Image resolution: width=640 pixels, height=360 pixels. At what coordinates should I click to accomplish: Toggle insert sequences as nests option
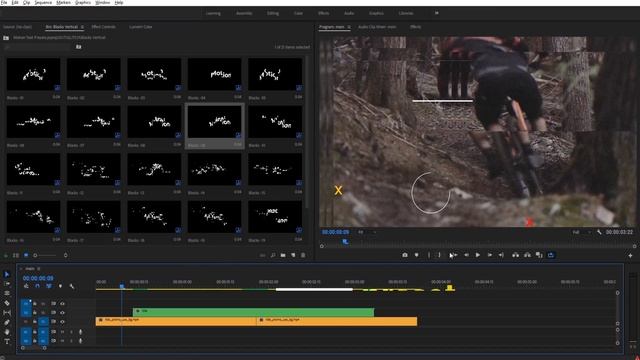26,287
